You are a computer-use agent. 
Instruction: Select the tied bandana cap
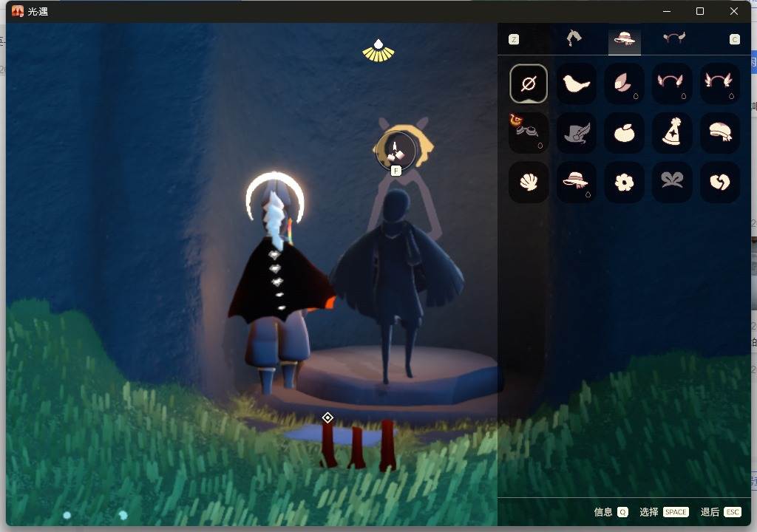pyautogui.click(x=719, y=133)
